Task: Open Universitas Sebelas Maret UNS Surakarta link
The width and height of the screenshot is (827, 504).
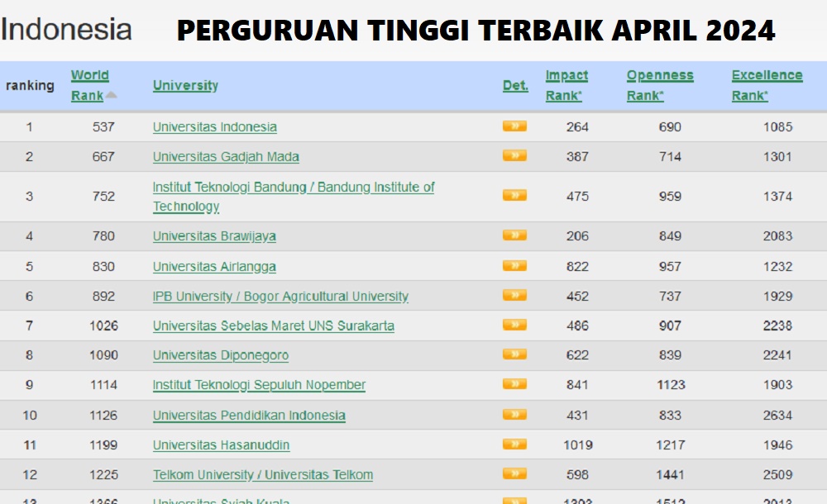Action: pos(273,326)
